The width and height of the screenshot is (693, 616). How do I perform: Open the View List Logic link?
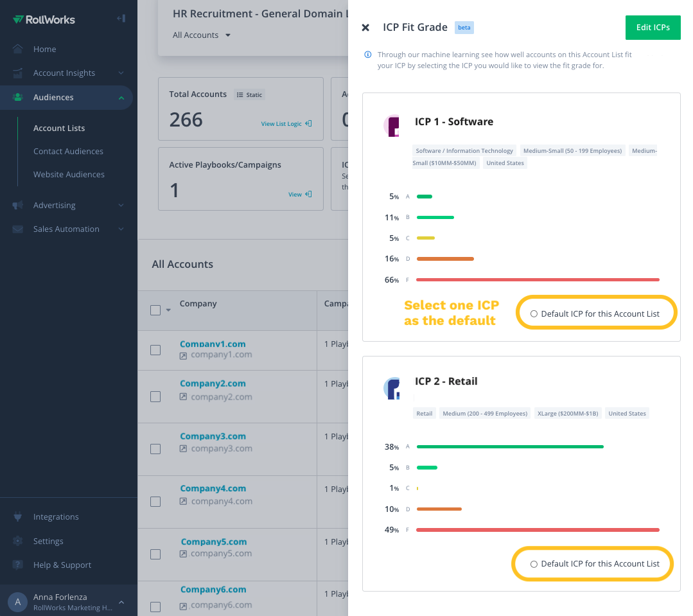(283, 123)
